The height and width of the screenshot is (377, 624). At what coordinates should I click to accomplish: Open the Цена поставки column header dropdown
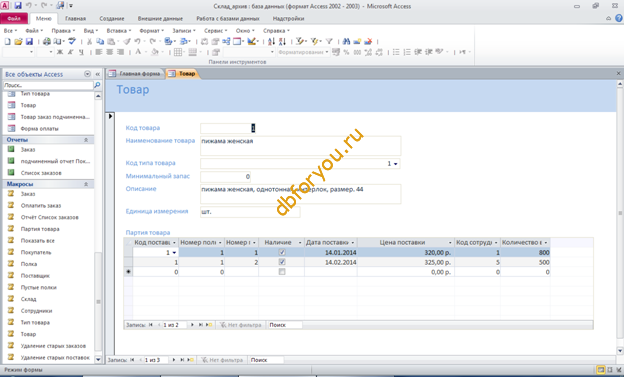pyautogui.click(x=450, y=242)
